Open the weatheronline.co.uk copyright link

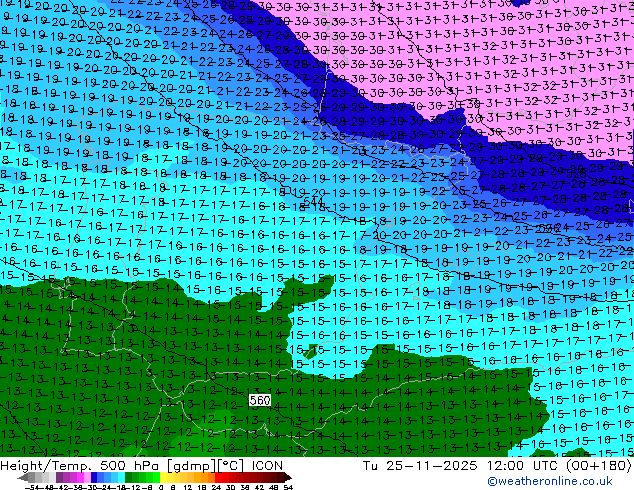pyautogui.click(x=550, y=481)
